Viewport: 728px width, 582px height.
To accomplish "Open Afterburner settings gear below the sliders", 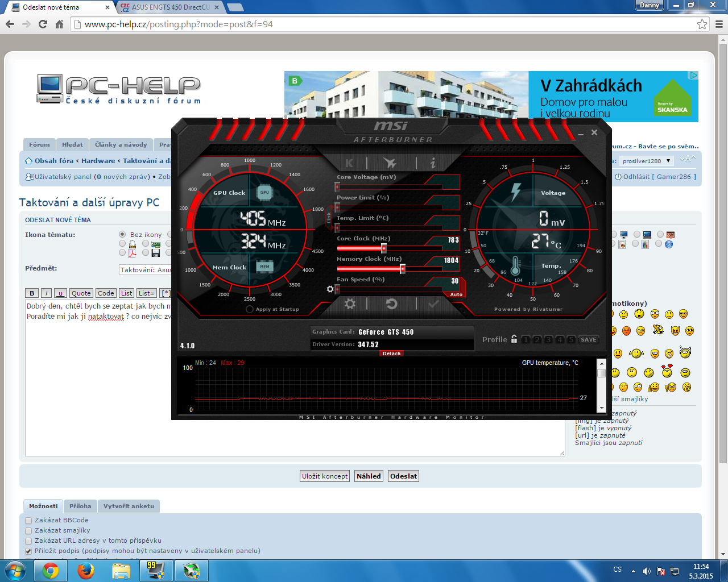I will click(x=350, y=304).
